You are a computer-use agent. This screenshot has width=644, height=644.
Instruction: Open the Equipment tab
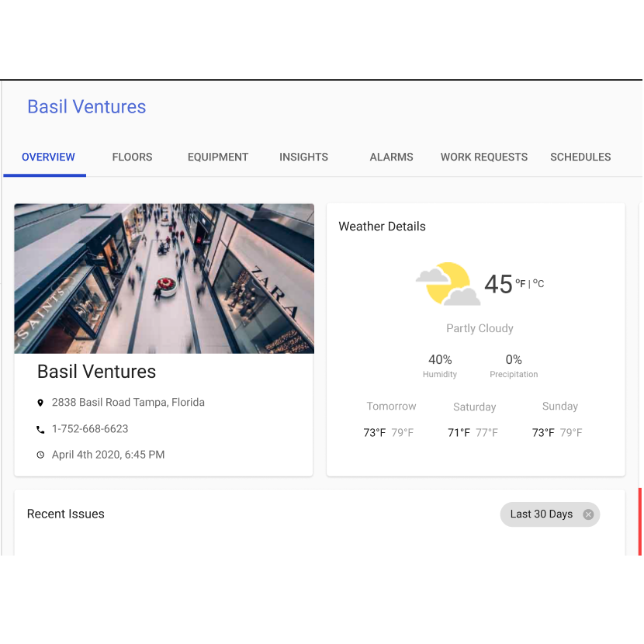[x=218, y=157]
